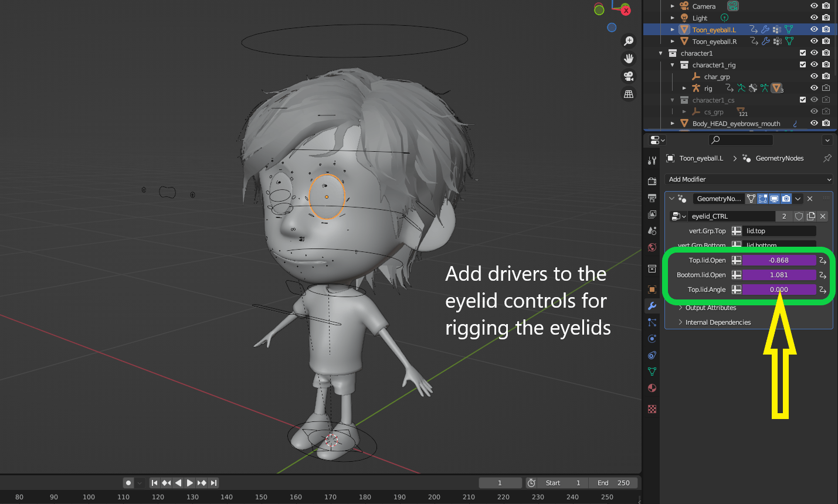
Task: Click the search field in the properties editor
Action: pyautogui.click(x=740, y=140)
